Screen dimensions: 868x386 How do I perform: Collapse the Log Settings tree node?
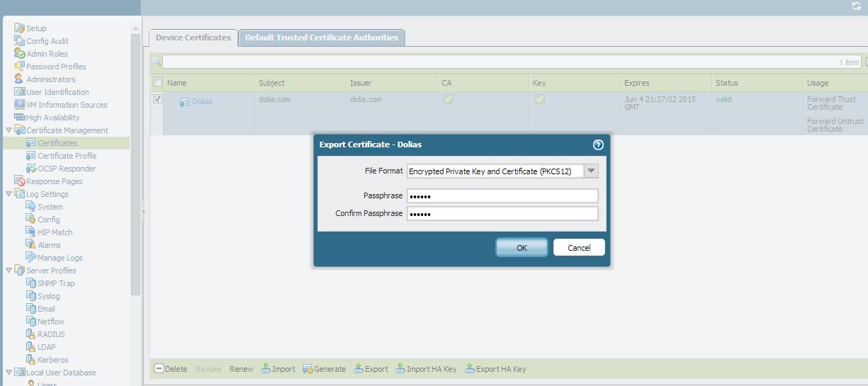(9, 194)
